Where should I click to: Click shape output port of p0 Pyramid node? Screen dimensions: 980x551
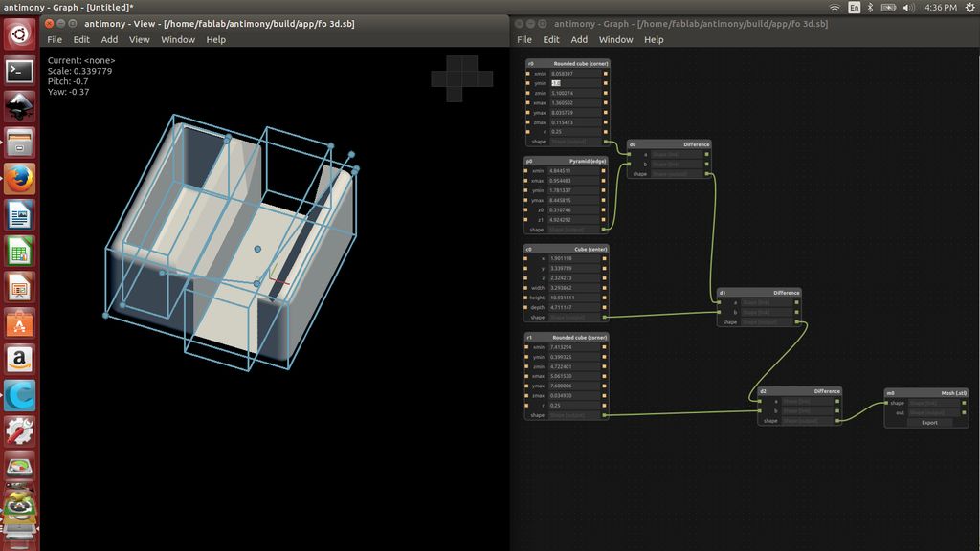click(x=605, y=230)
